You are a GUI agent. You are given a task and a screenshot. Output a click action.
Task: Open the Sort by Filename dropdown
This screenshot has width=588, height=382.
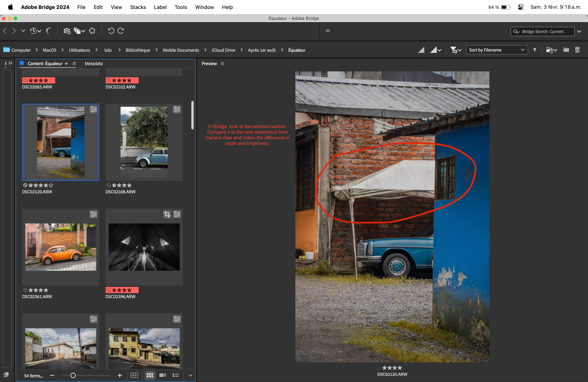click(x=497, y=50)
